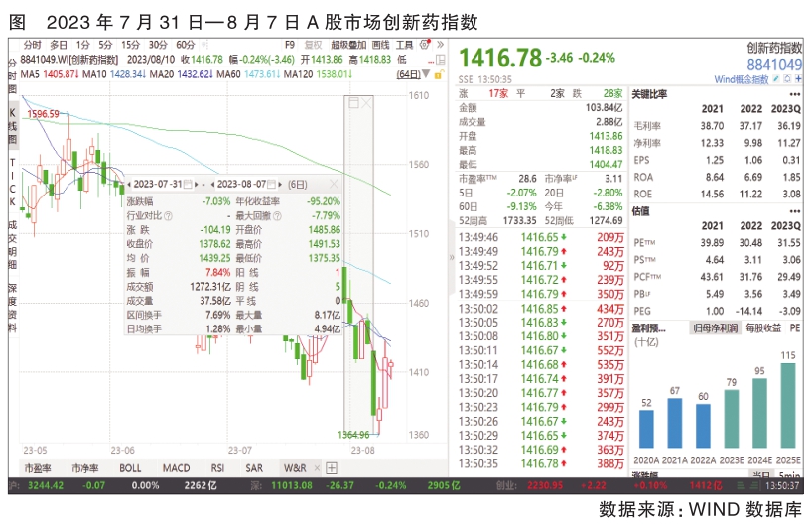Open the 画线 drawing tool

pyautogui.click(x=380, y=45)
